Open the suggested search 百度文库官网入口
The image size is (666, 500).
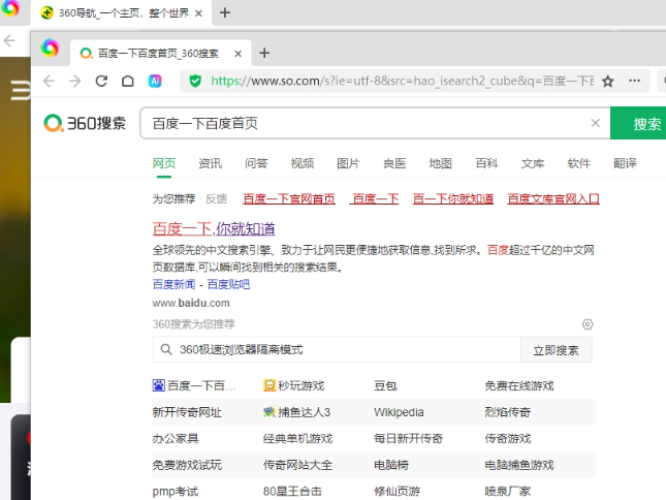553,199
